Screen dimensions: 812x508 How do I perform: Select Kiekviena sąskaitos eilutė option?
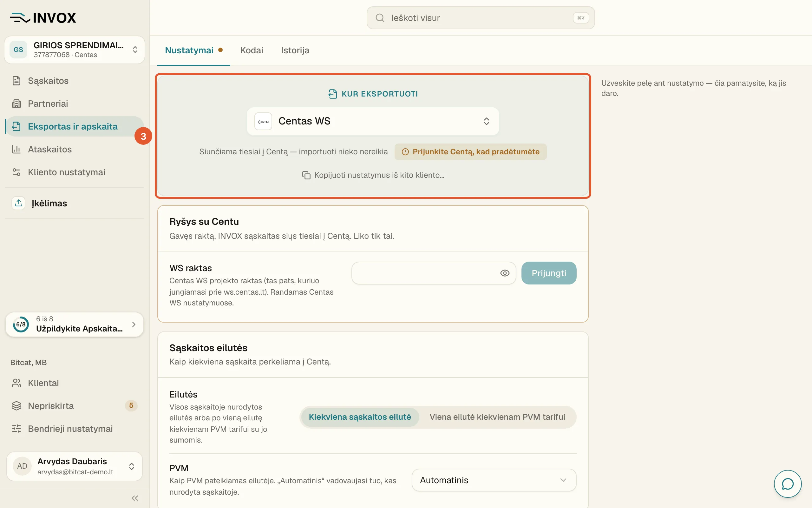coord(360,417)
